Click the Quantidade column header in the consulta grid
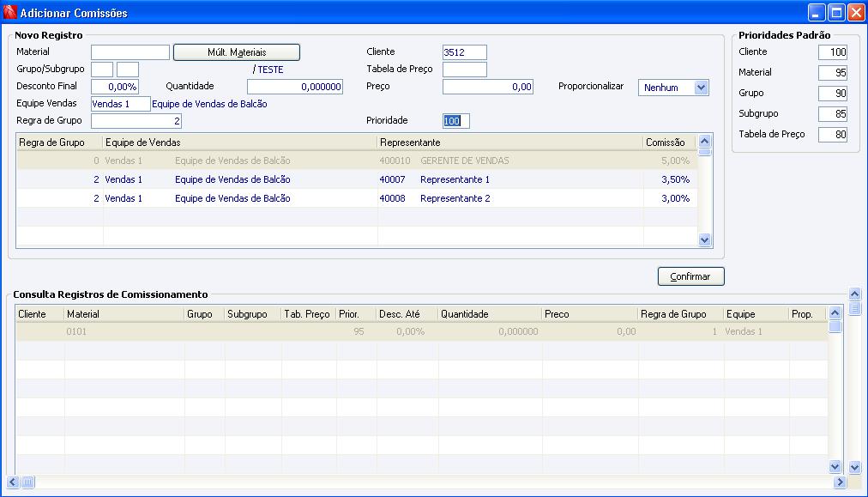The image size is (868, 497). point(490,314)
